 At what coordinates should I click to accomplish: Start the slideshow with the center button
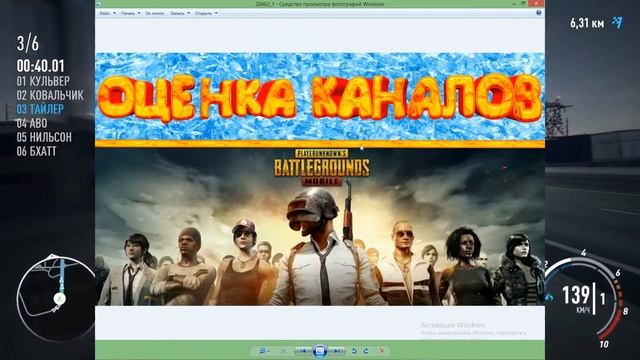point(320,351)
